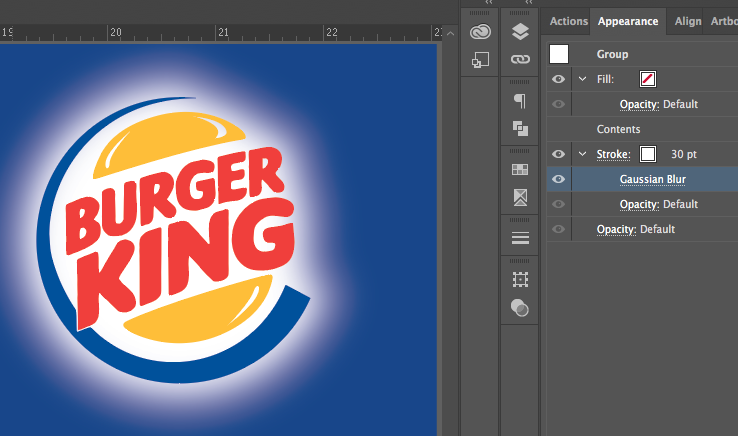Screen dimensions: 738x436
Task: Open the Transparency panel icon
Action: 520,308
